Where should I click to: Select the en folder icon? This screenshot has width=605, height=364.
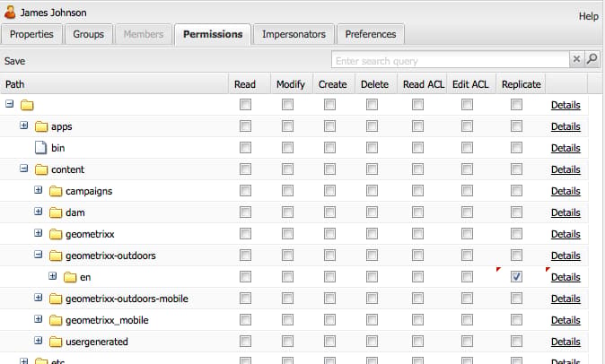point(70,277)
